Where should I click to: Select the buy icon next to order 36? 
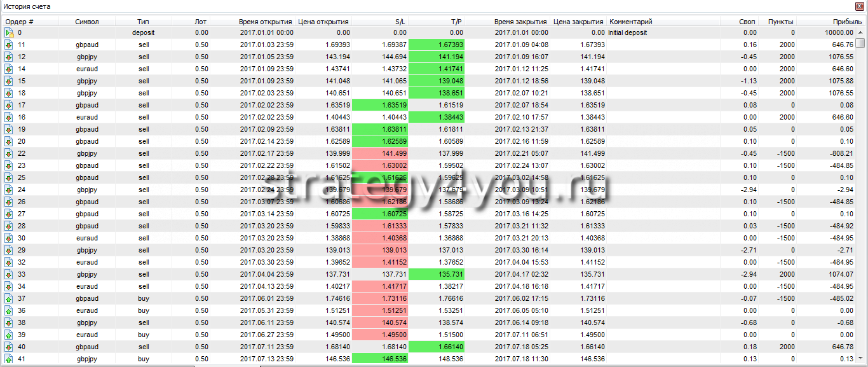pos(9,310)
